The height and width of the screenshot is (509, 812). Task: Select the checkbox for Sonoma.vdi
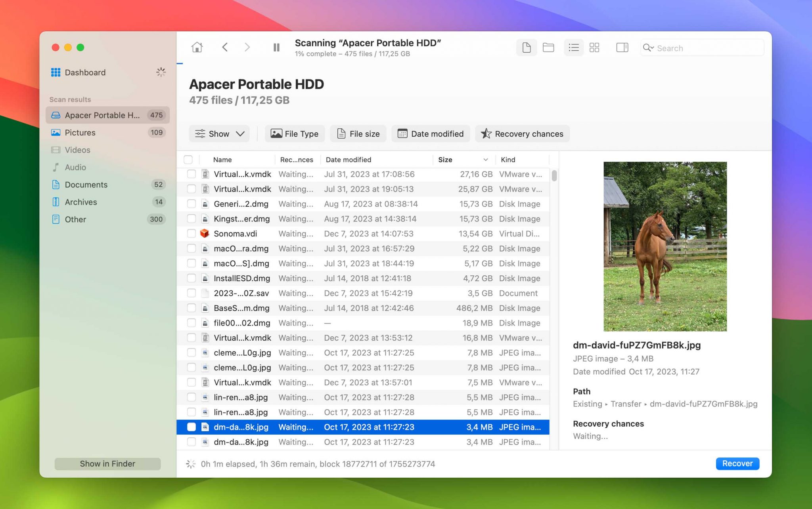click(192, 234)
